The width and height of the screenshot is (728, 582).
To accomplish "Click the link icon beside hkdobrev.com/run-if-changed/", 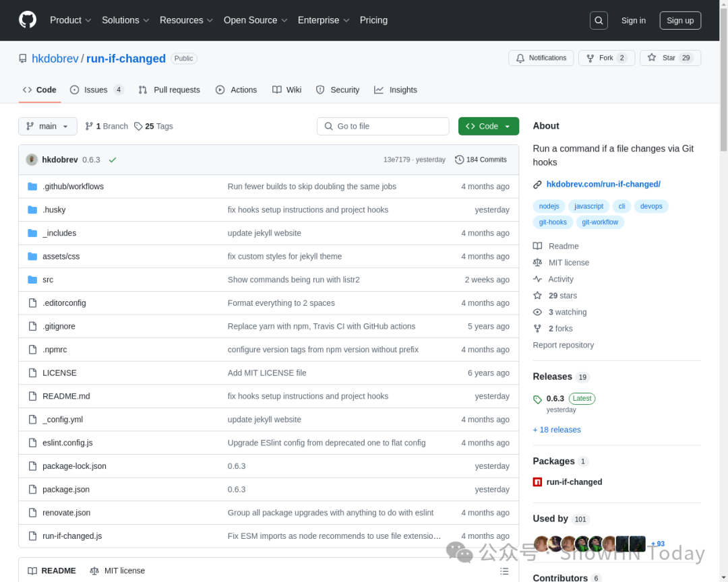I will coord(537,185).
